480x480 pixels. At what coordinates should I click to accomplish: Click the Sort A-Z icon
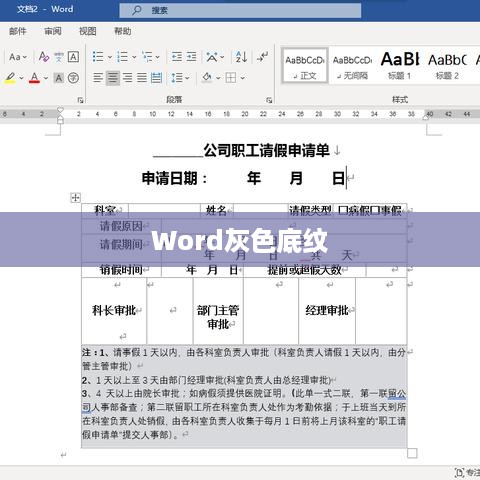click(241, 57)
